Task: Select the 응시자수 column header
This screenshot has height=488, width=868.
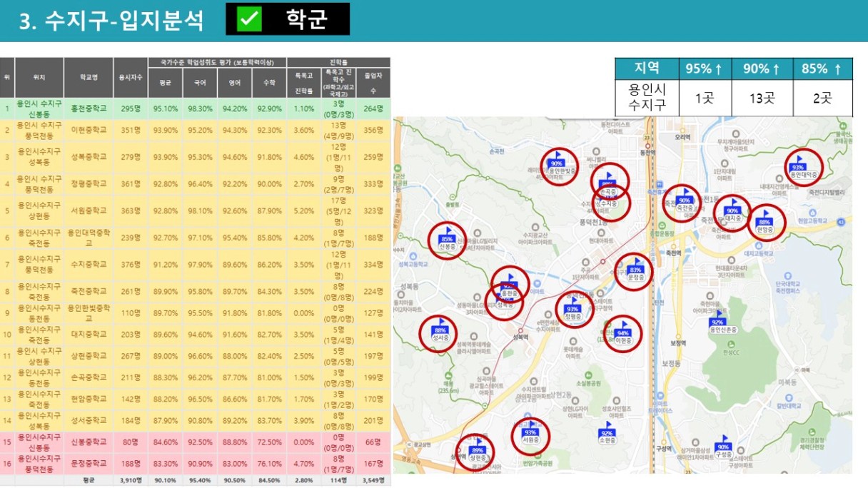Action: point(131,78)
